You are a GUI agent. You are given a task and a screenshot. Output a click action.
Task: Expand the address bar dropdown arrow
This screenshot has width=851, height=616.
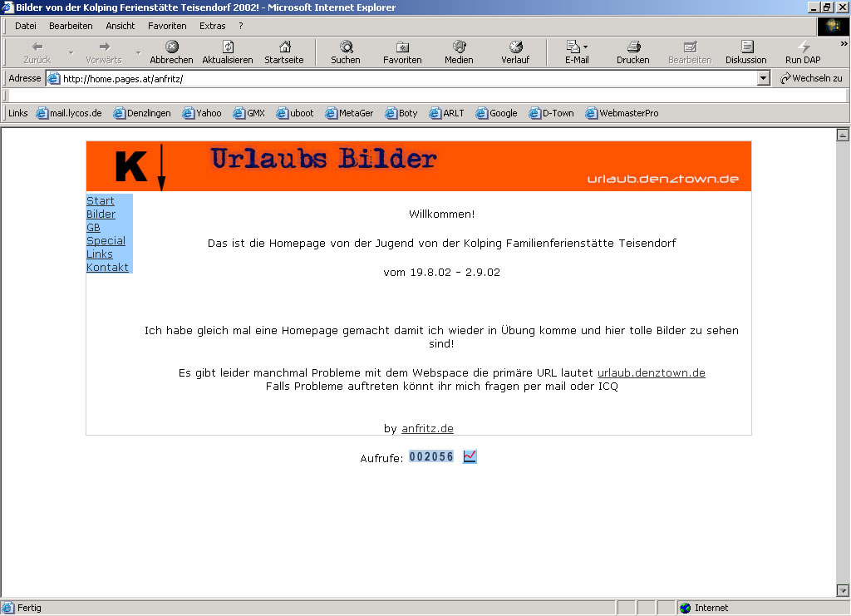pos(764,79)
